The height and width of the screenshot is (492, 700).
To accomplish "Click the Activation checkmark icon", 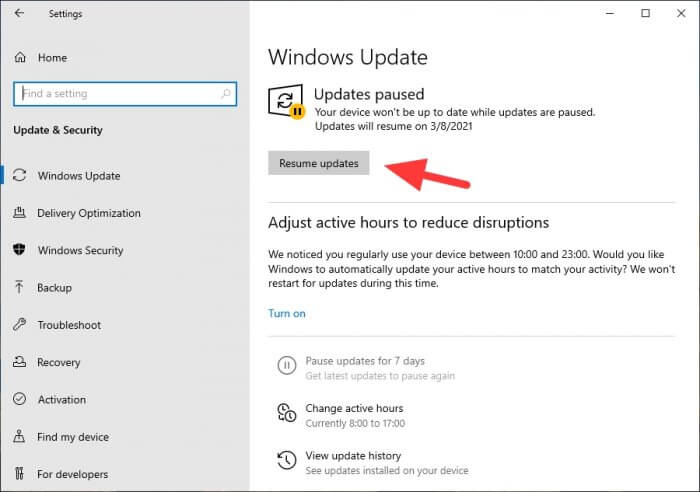I will 19,399.
